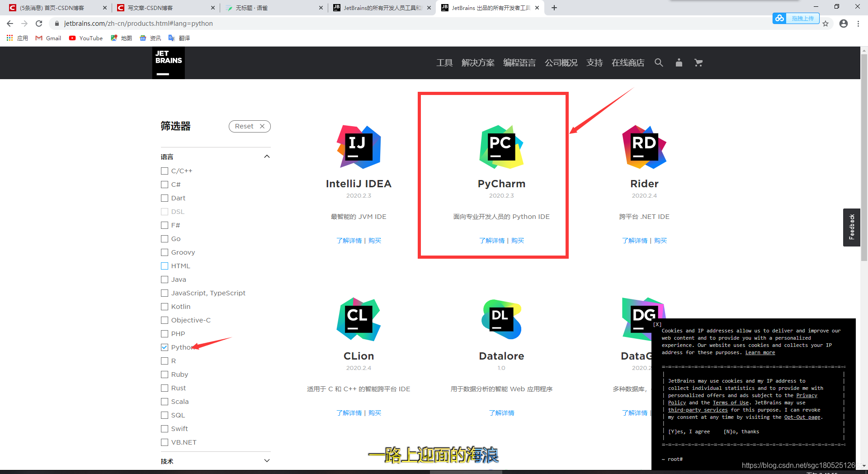Click 购买 link under Rider
868x474 pixels.
[x=660, y=241]
